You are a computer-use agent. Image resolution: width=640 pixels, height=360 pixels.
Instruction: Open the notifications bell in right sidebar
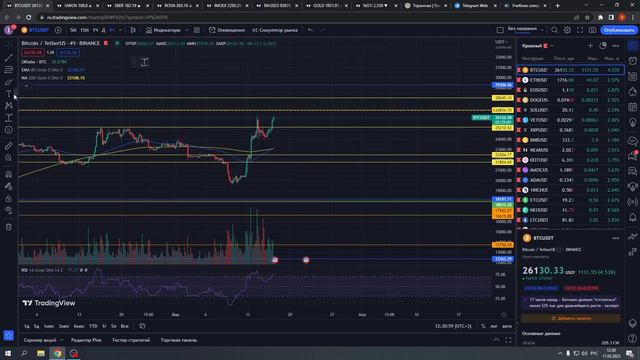click(632, 217)
